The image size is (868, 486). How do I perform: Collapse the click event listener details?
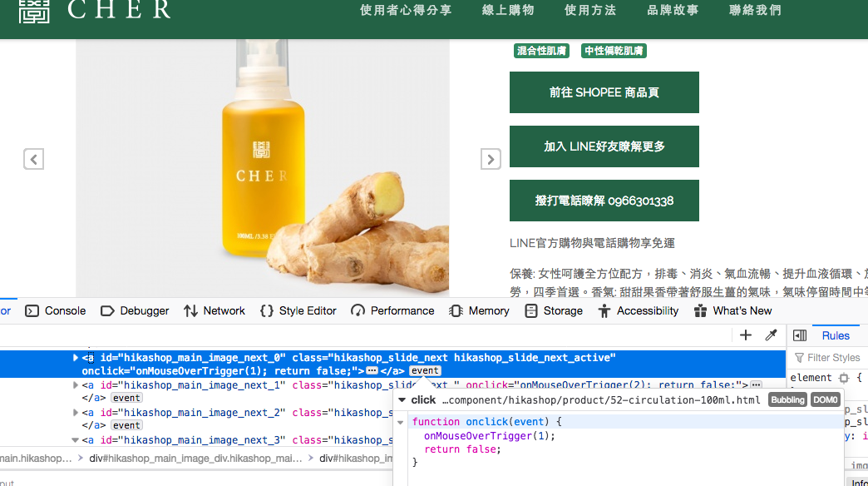point(402,400)
